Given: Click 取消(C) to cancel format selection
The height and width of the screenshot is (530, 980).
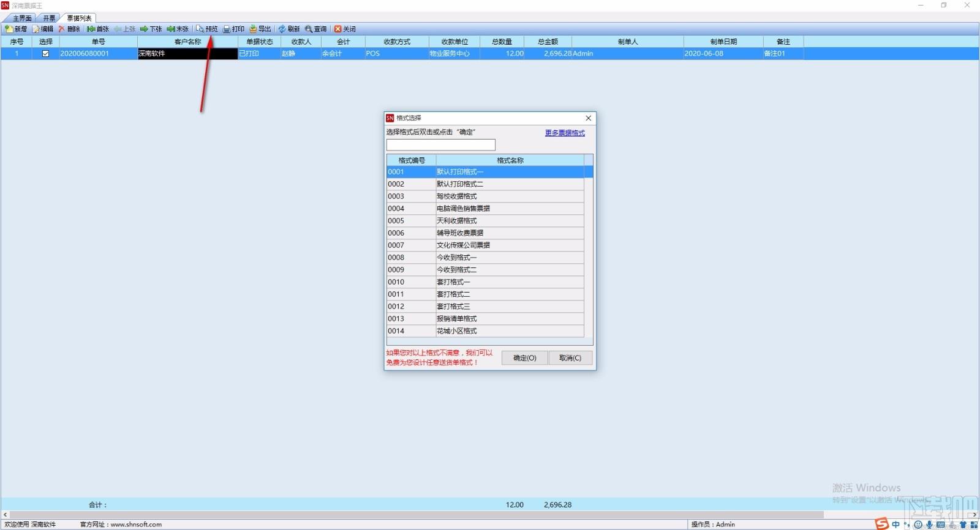Looking at the screenshot, I should [x=570, y=358].
